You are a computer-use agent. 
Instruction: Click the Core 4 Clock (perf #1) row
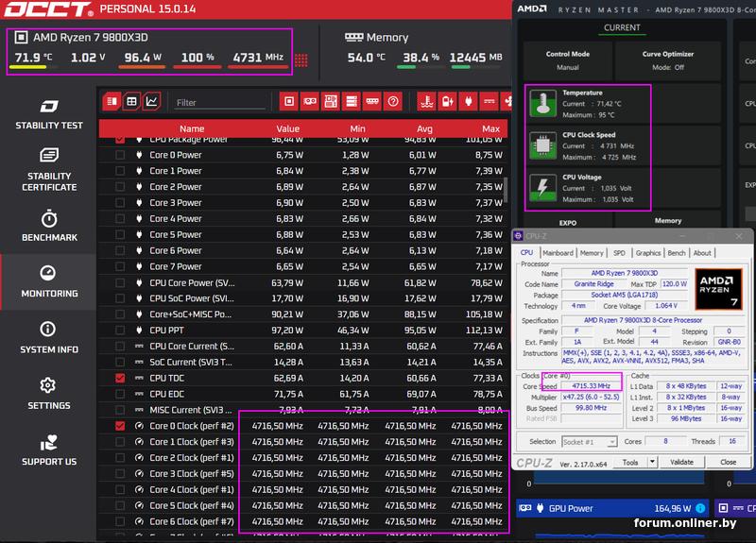click(x=302, y=489)
